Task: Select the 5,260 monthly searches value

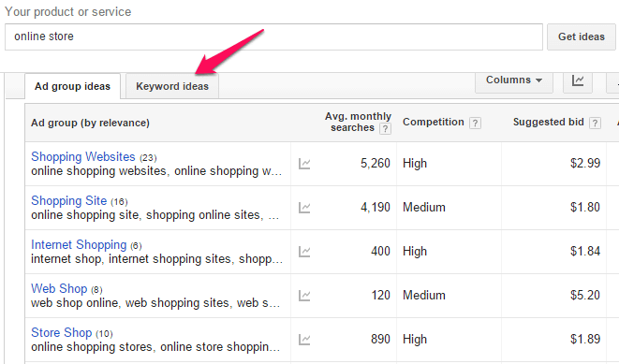Action: [375, 163]
